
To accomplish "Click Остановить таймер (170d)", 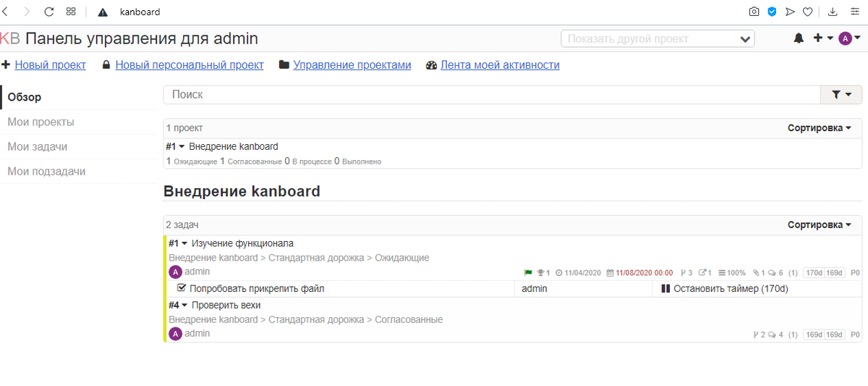I will point(731,289).
